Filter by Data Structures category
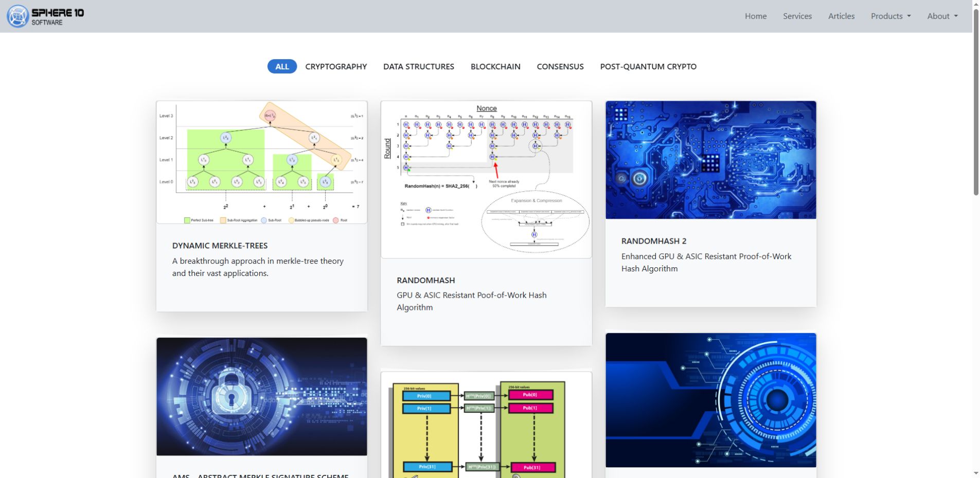Screen dimensions: 980x478 pyautogui.click(x=418, y=66)
